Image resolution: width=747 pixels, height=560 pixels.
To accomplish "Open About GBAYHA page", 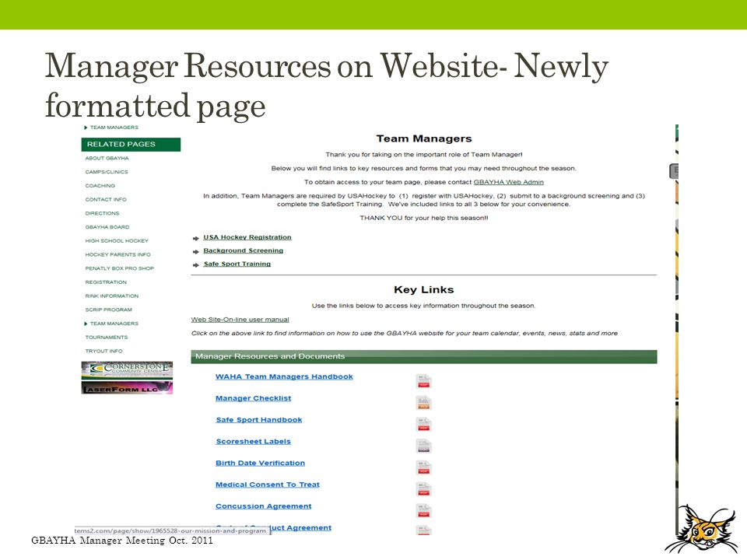I will (107, 158).
